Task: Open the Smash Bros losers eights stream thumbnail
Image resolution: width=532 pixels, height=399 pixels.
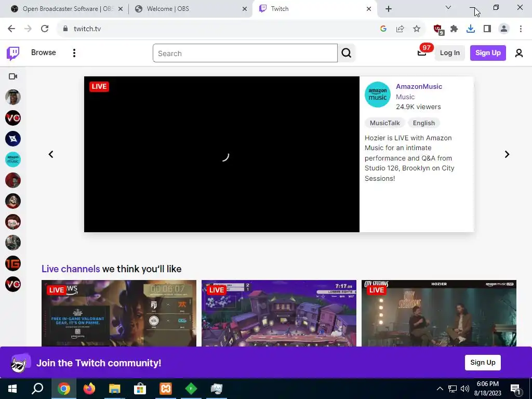Action: (x=279, y=313)
